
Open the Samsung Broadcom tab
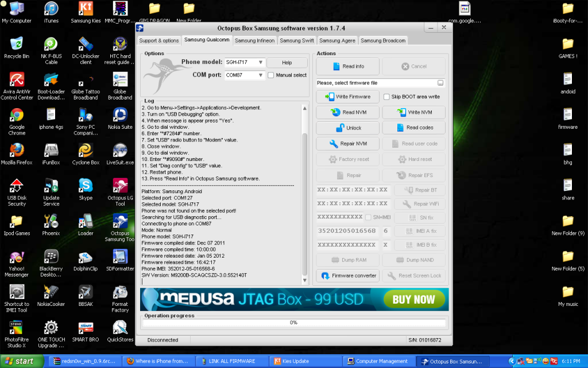click(x=383, y=41)
